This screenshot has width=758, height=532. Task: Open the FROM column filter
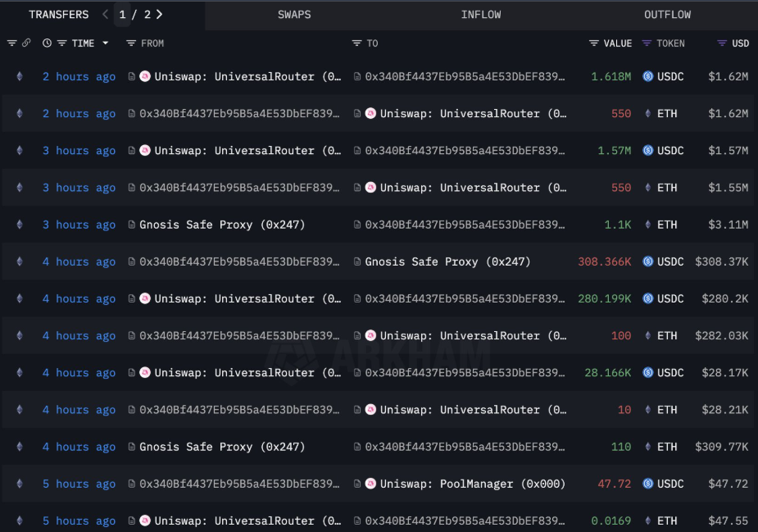[x=131, y=43]
